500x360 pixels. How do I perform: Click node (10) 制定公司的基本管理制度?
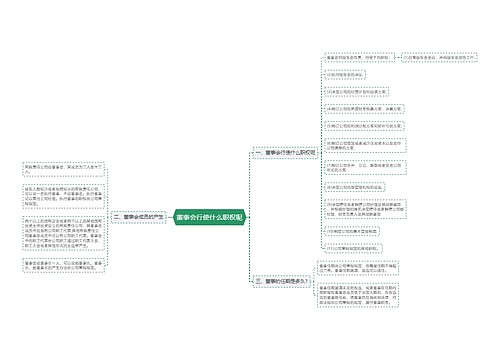pos(352,231)
